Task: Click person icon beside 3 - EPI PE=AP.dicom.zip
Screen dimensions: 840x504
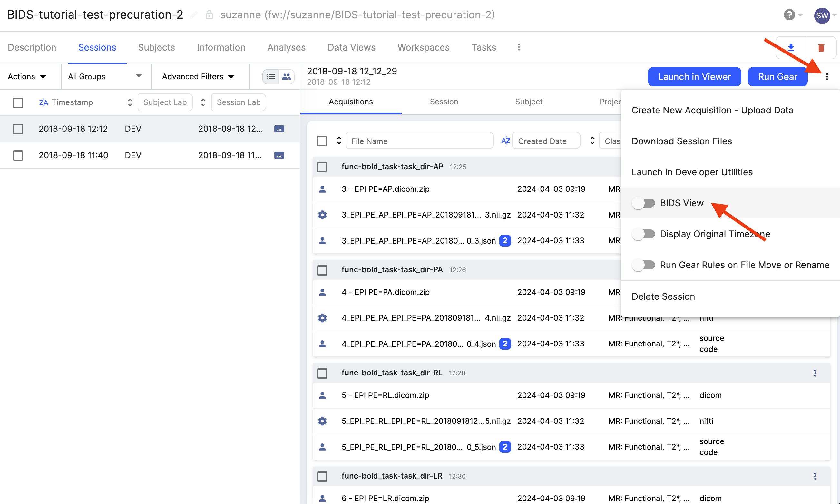Action: pyautogui.click(x=322, y=189)
